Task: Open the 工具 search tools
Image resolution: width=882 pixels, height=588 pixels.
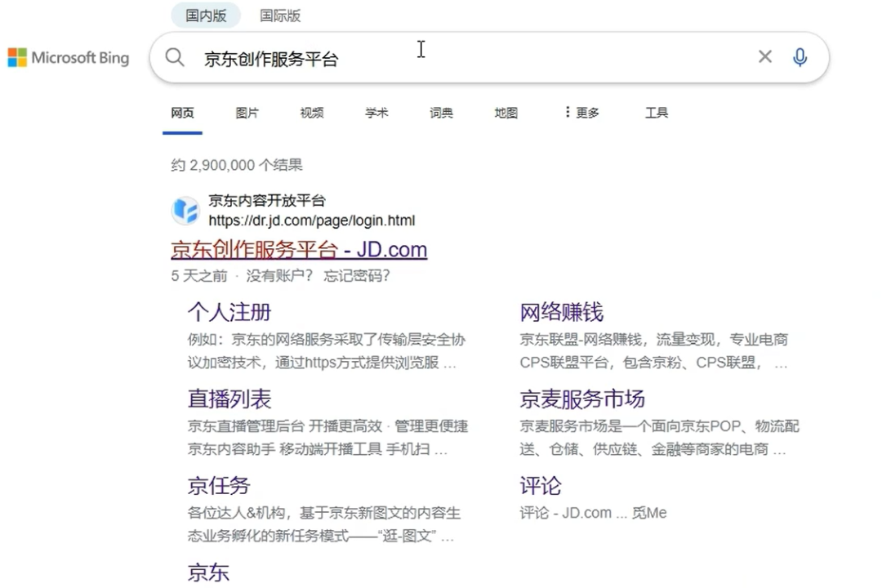Action: click(x=657, y=113)
